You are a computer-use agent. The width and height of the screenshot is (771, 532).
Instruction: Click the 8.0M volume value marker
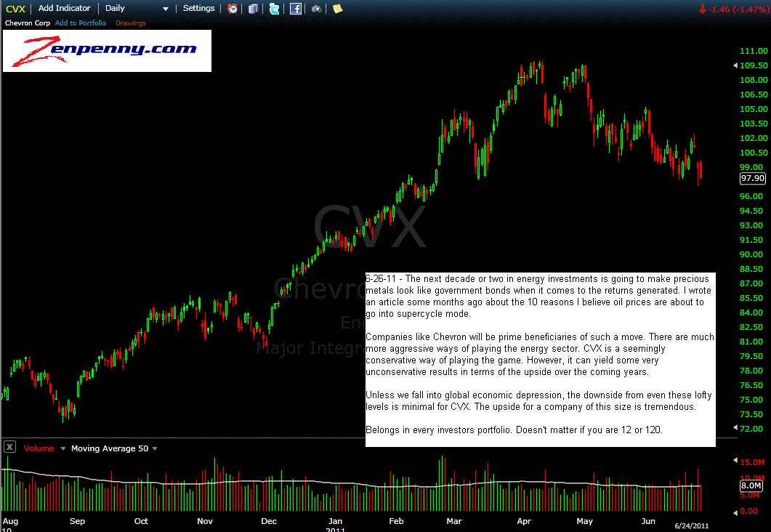[751, 485]
